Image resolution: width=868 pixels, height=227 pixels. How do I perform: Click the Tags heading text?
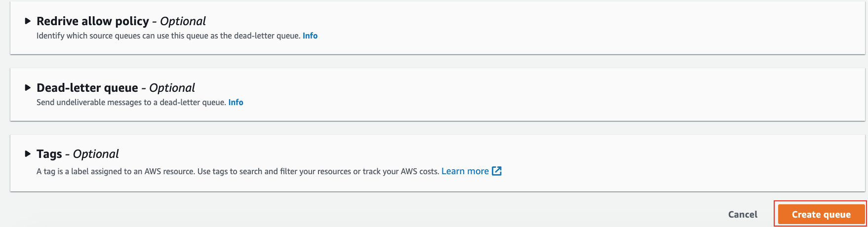[x=49, y=154]
